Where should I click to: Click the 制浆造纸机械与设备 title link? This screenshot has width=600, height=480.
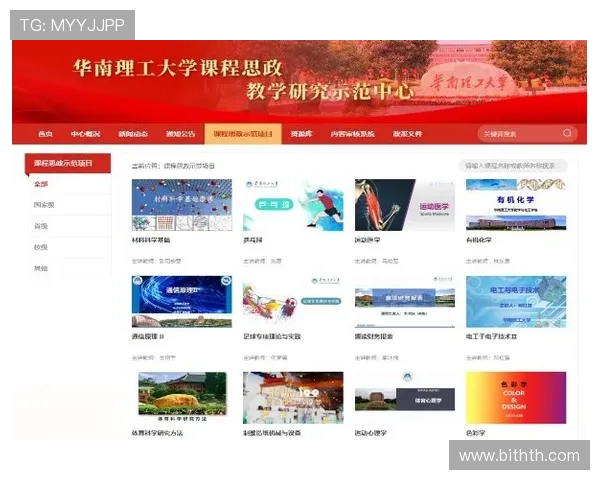[x=272, y=433]
